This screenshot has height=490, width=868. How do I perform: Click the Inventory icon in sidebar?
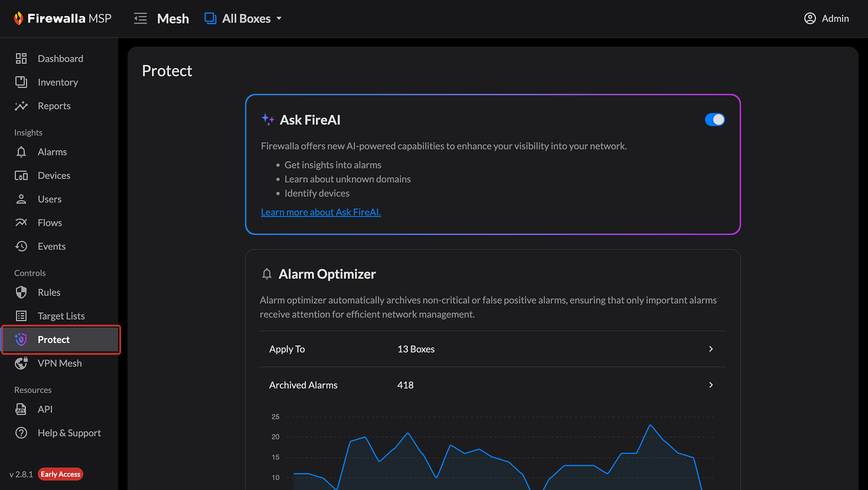point(21,82)
